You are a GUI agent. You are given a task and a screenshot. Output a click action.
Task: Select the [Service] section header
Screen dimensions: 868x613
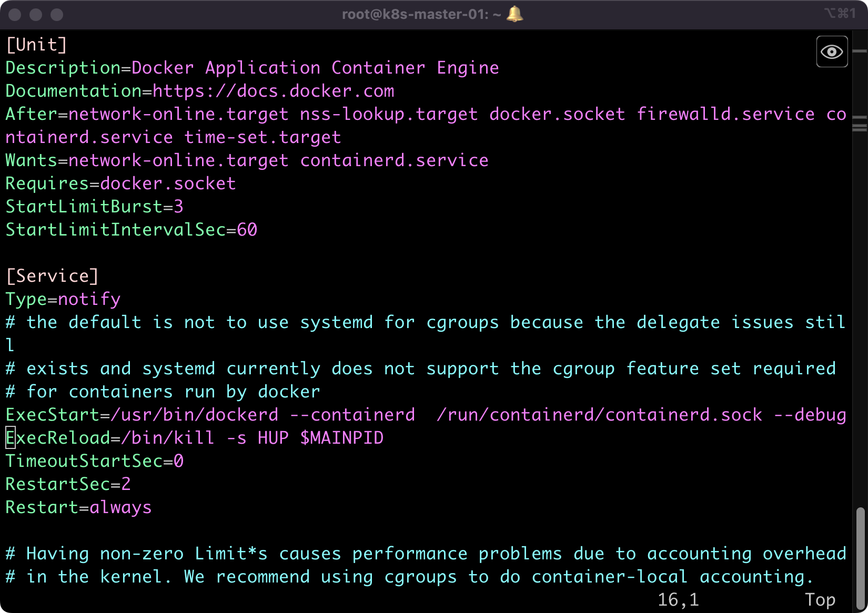52,275
